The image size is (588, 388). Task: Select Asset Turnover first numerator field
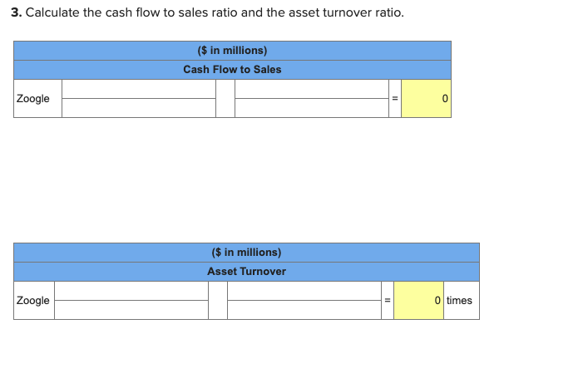[x=131, y=291]
